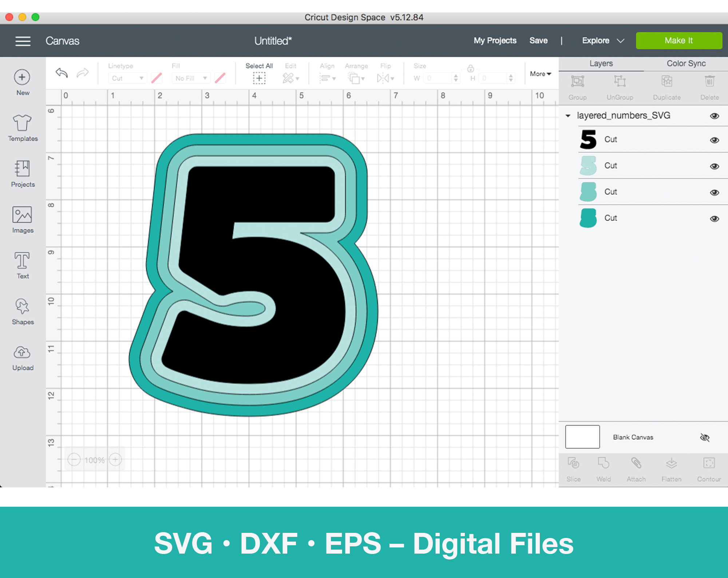This screenshot has height=578, width=728.
Task: Show the Blank Canvas background
Action: [705, 437]
